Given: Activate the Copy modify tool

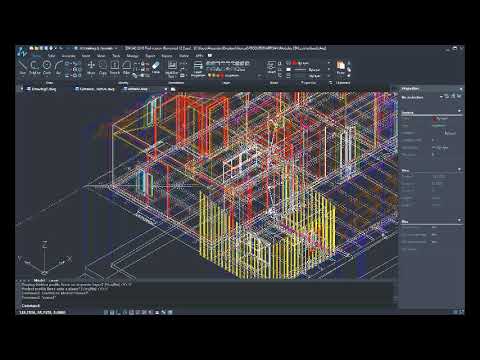Looking at the screenshot, I should [x=103, y=67].
